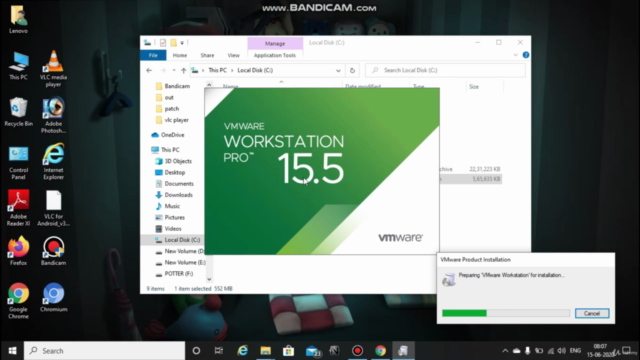
Task: Sort files by the Size column
Action: (x=484, y=87)
